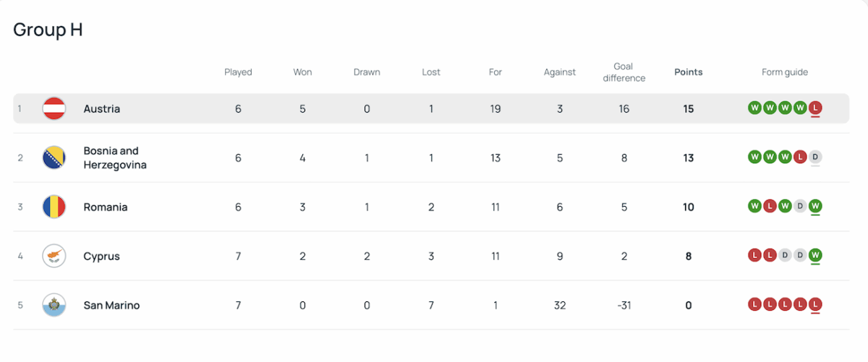868x362 pixels.
Task: Click the Cyprus flag icon
Action: coord(54,256)
